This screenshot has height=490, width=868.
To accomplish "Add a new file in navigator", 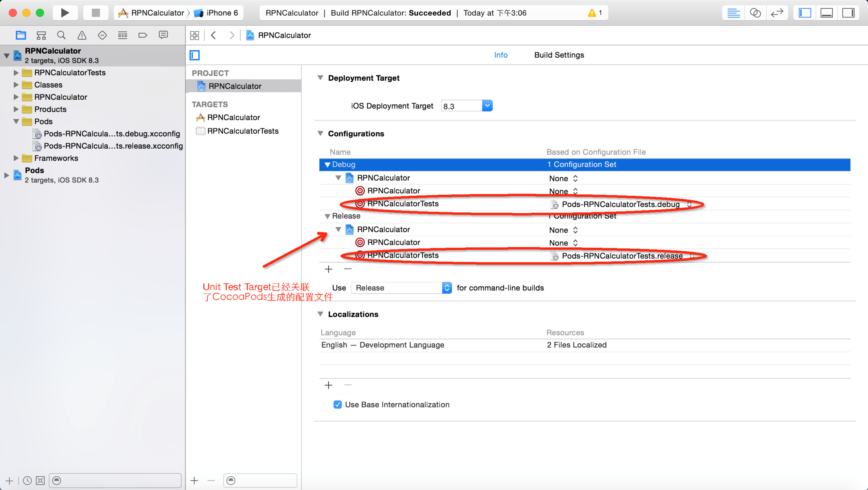I will (x=9, y=480).
